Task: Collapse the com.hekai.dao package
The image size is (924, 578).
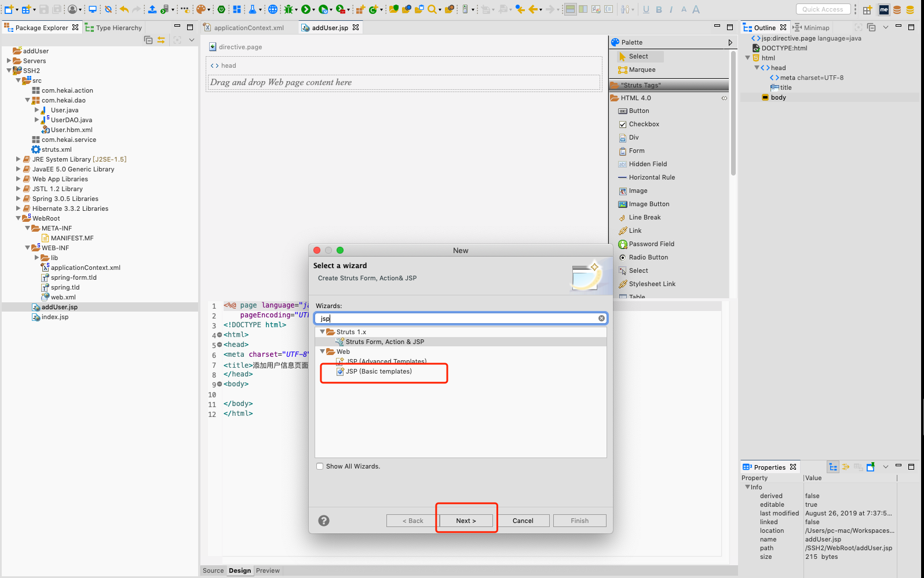Action: 28,100
